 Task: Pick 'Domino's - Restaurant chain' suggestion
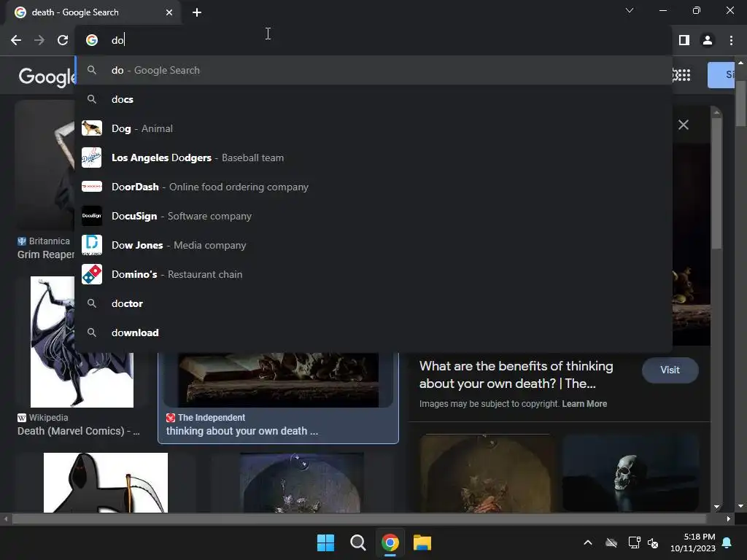pyautogui.click(x=373, y=274)
